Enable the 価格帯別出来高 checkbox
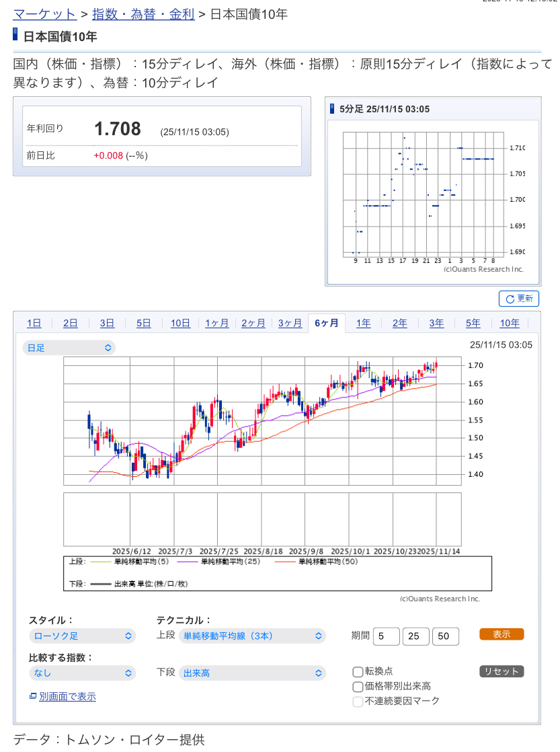This screenshot has height=752, width=560. pos(358,687)
